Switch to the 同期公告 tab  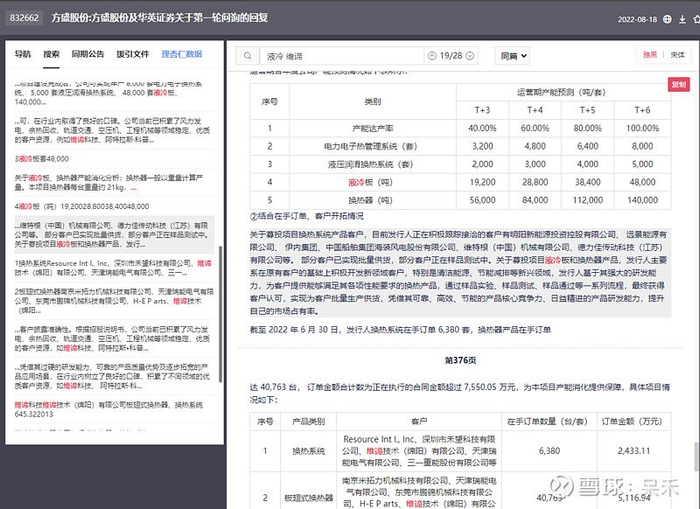[x=88, y=54]
